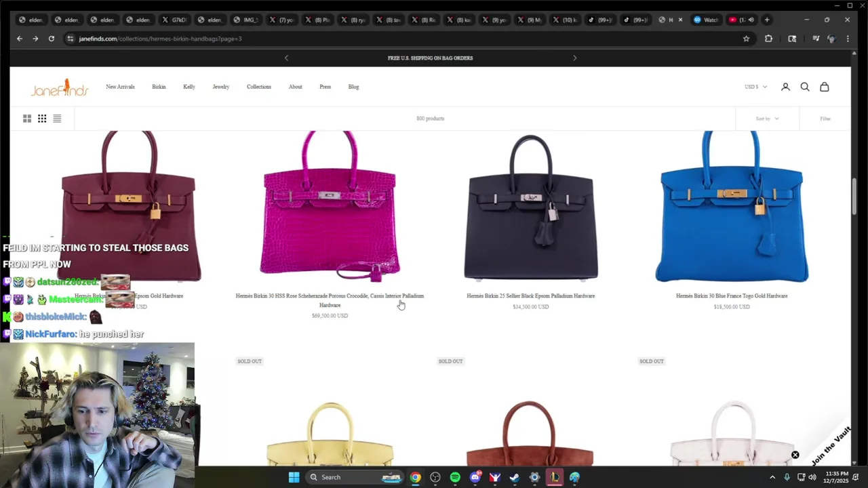Open League of Legends taskbar icon
The height and width of the screenshot is (488, 868).
click(555, 477)
